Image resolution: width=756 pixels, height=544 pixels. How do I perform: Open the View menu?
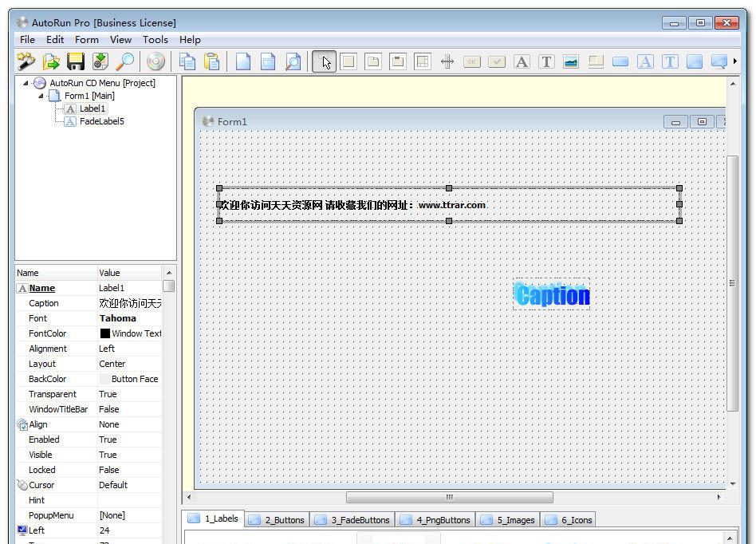coord(120,40)
